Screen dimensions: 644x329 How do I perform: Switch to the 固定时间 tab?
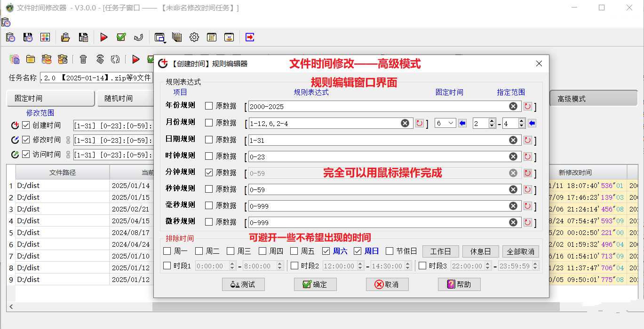(50, 98)
